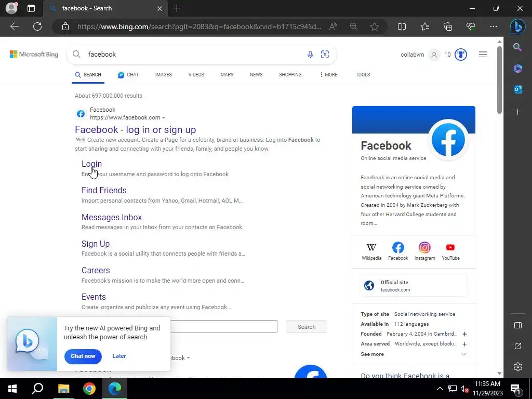Switch to the SHOPPING tab
This screenshot has width=532, height=399.
[x=290, y=75]
